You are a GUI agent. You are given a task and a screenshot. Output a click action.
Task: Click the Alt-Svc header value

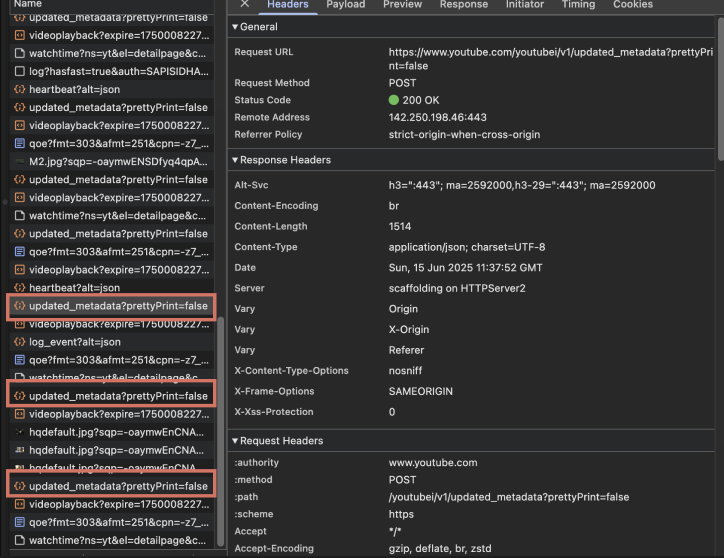(522, 185)
